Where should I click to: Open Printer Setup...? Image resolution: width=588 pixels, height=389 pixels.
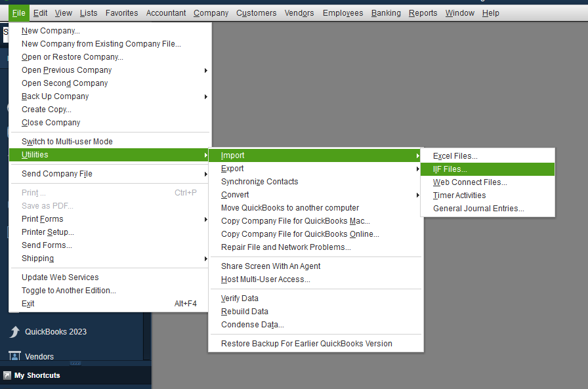click(x=109, y=232)
